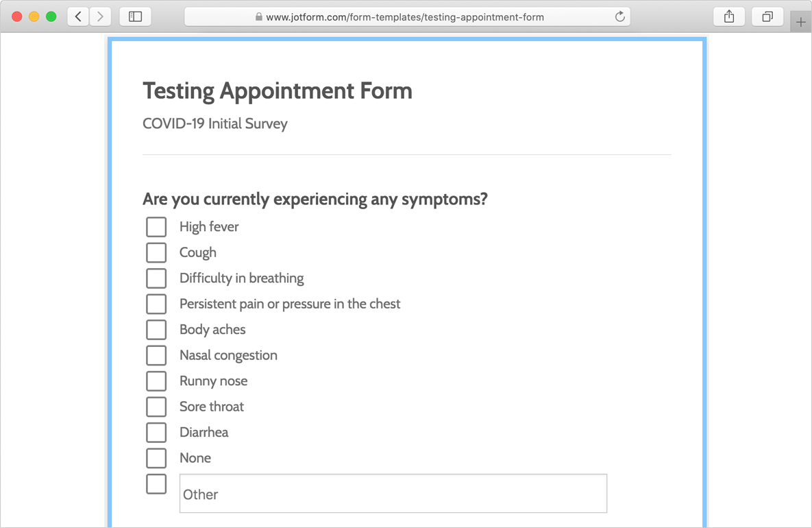Check the High fever symptom

(156, 227)
